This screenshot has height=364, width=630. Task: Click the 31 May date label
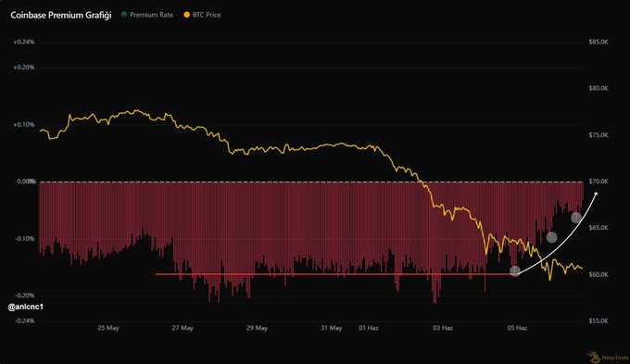coord(332,328)
